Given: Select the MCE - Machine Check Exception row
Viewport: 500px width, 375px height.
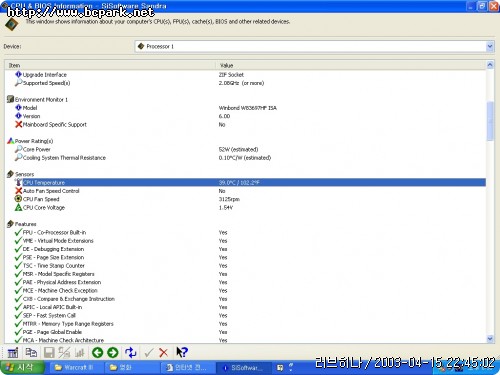Looking at the screenshot, I should tap(245, 290).
